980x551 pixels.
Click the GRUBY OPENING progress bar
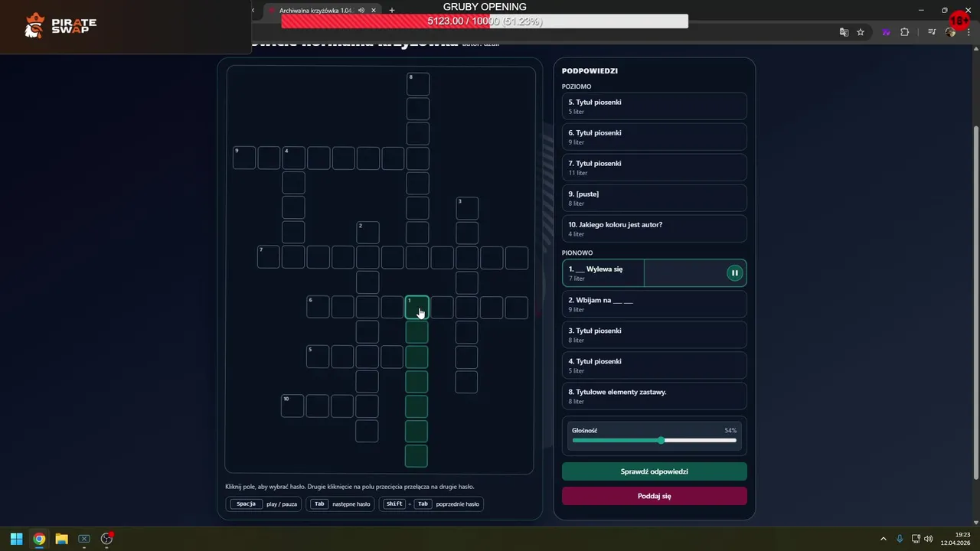pyautogui.click(x=485, y=21)
